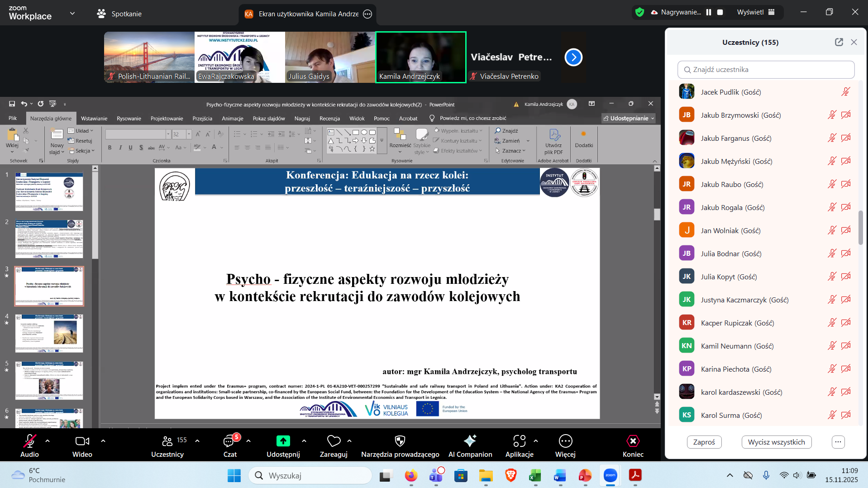Unmute microphone with the Audio button
This screenshot has width=868, height=488.
(x=30, y=441)
